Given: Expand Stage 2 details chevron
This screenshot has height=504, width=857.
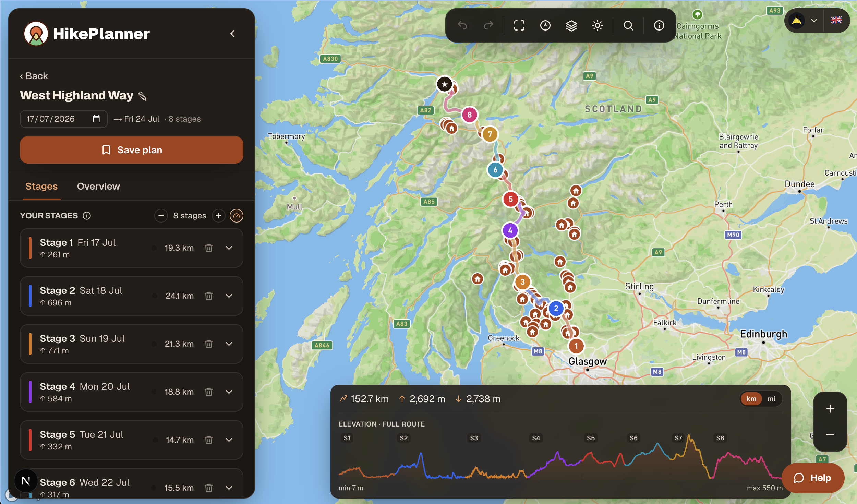Looking at the screenshot, I should click(x=229, y=296).
